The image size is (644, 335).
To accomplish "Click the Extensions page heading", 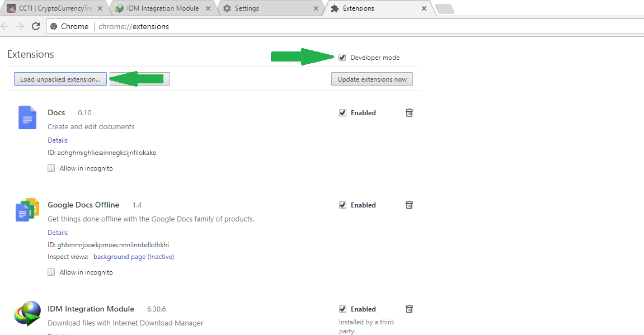I will [x=31, y=54].
